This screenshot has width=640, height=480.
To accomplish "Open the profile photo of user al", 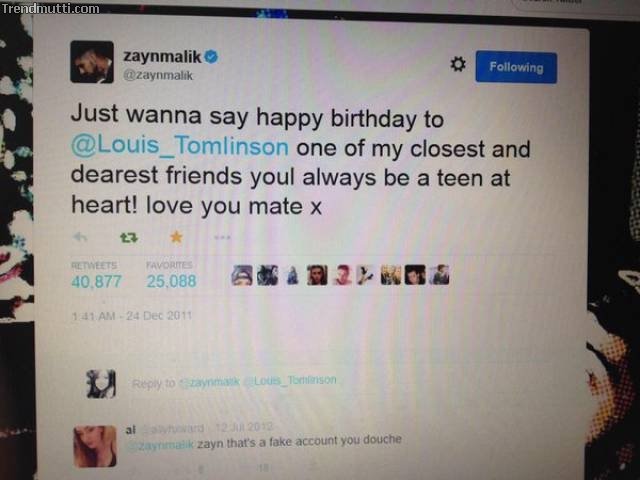I will (95, 446).
